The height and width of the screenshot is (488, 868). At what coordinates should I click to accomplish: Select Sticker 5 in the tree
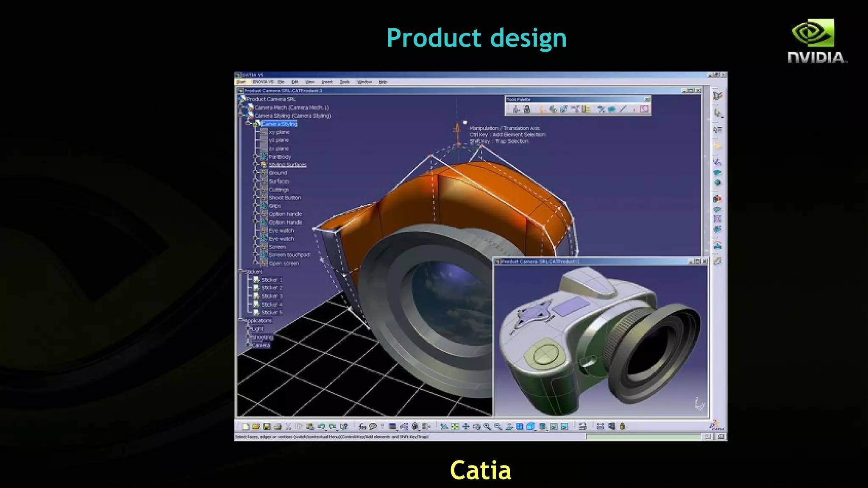click(272, 312)
